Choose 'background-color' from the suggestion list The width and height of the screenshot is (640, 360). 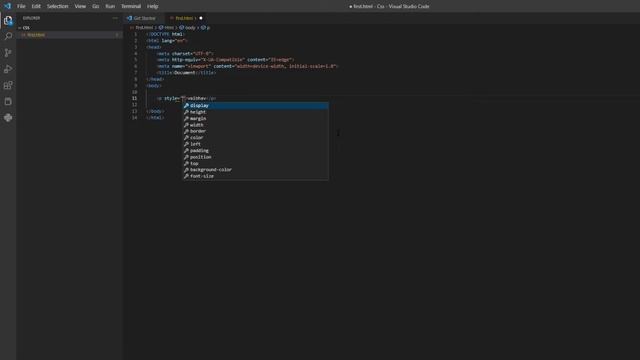[256, 170]
